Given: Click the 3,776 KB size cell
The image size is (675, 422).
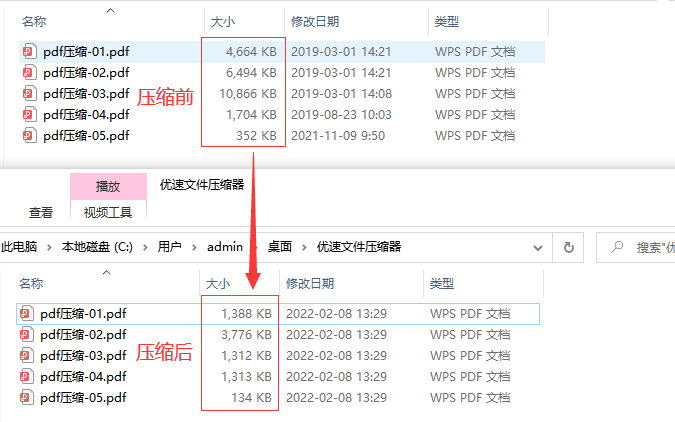Looking at the screenshot, I should [246, 335].
